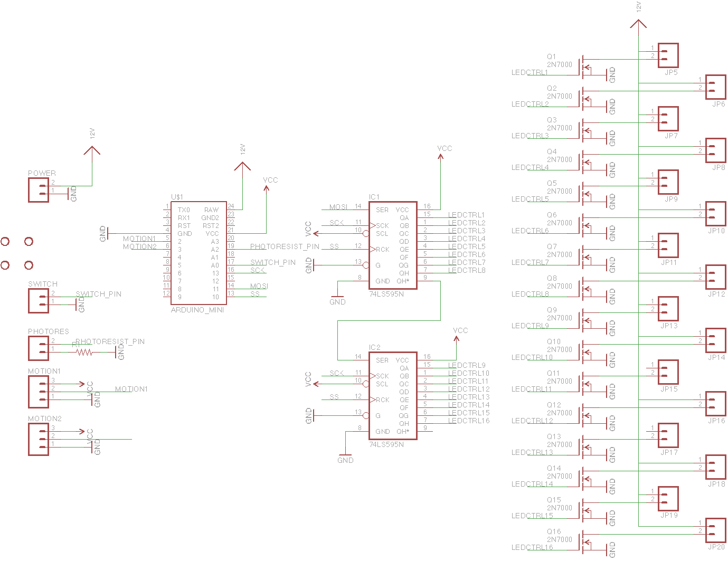The height and width of the screenshot is (561, 728).
Task: Select the PHOTORES connector symbol
Action: pyautogui.click(x=39, y=348)
